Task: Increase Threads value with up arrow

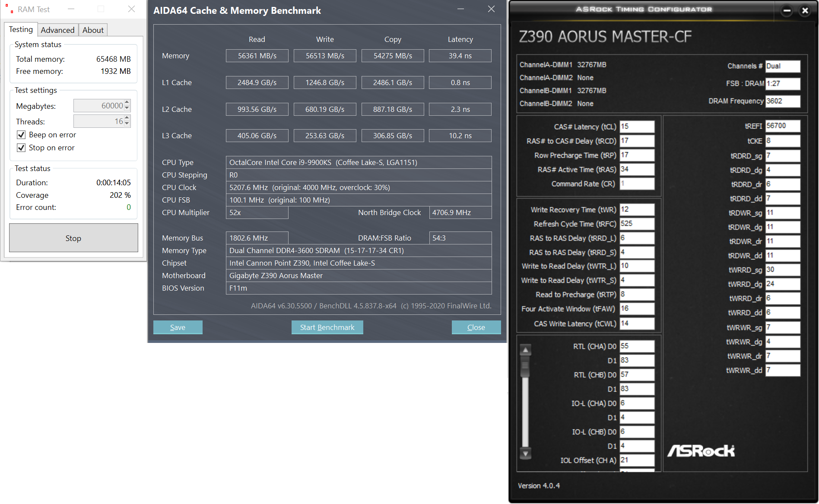Action: pos(127,118)
